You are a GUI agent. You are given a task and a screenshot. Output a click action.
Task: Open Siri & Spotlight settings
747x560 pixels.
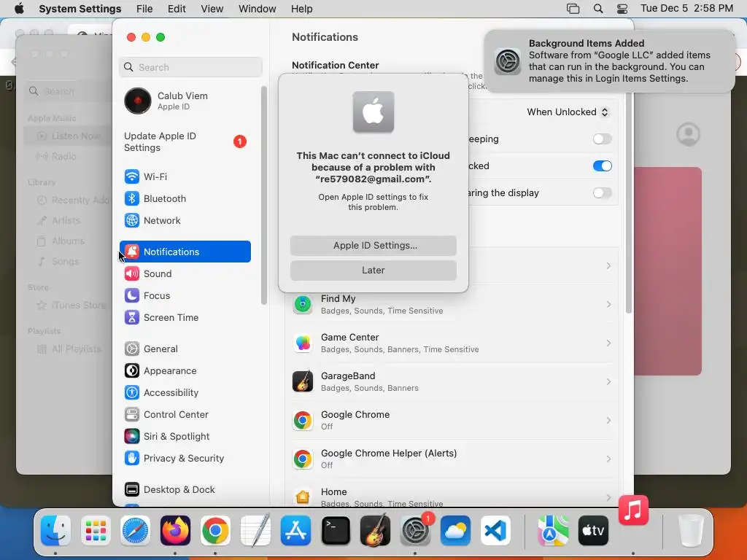point(185,437)
